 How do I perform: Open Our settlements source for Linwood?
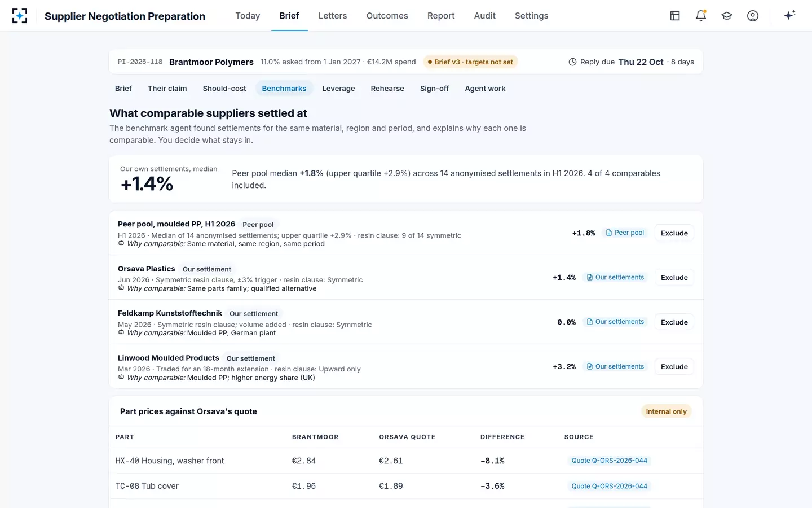point(615,366)
